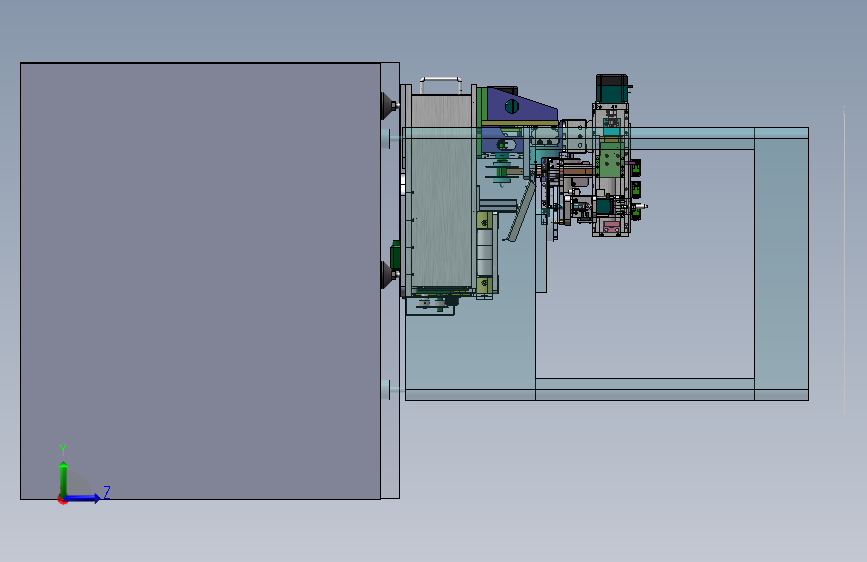The image size is (867, 562).
Task: Click the green Y axis arrow of triad
Action: (x=63, y=478)
